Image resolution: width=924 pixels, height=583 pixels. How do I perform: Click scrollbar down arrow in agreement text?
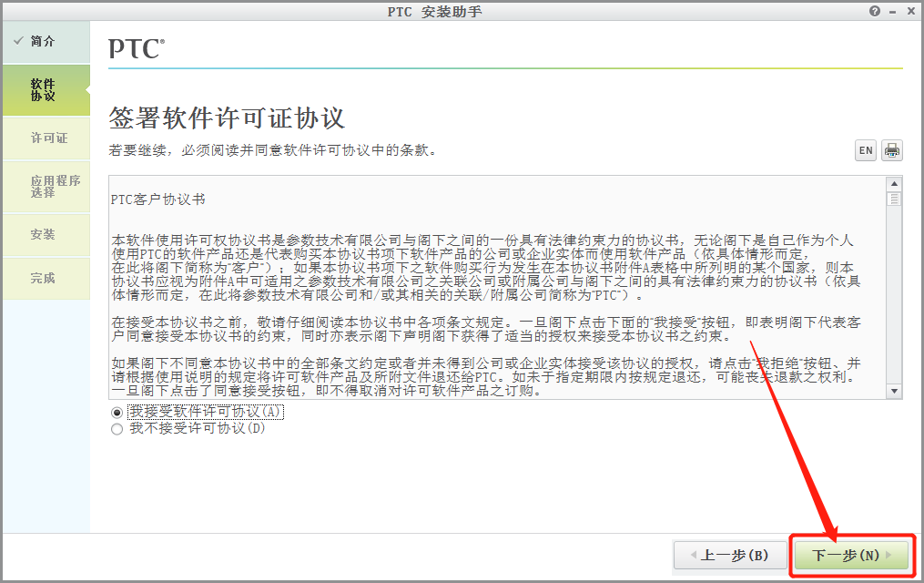[894, 391]
